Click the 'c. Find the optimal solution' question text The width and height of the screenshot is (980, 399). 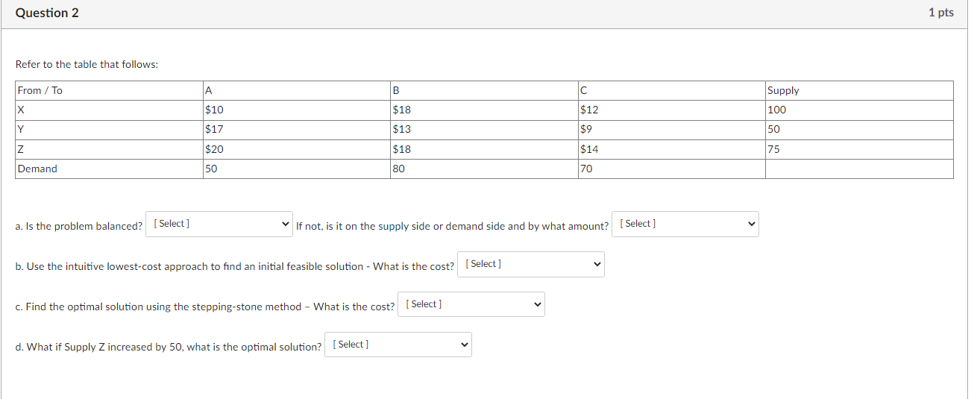(x=205, y=307)
